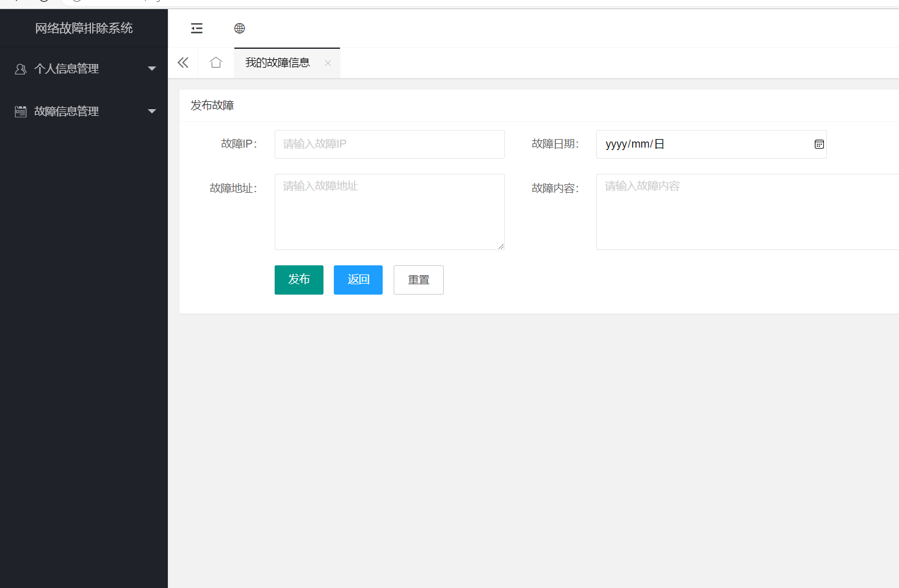
Task: Click the 返回 return button
Action: pyautogui.click(x=358, y=279)
